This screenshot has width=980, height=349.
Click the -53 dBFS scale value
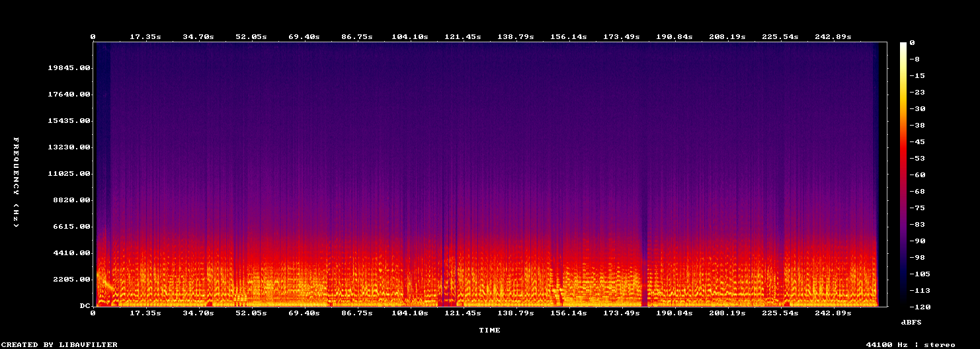[x=917, y=159]
